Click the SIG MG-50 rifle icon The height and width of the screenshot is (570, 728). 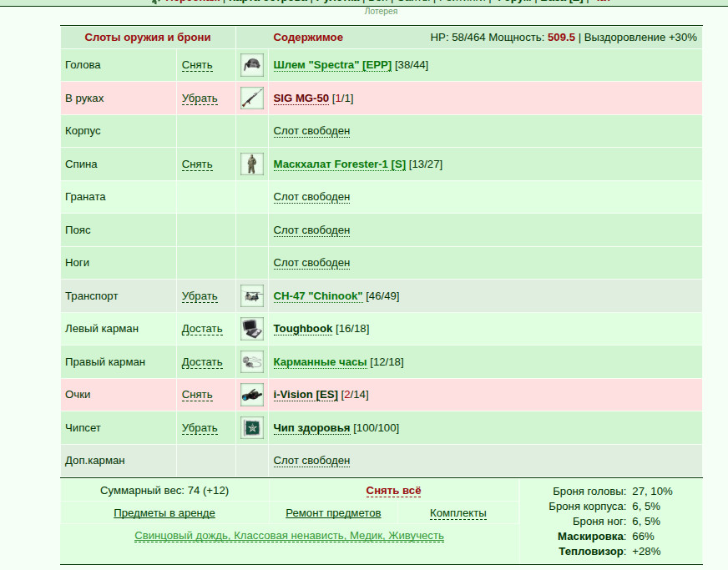coord(252,98)
